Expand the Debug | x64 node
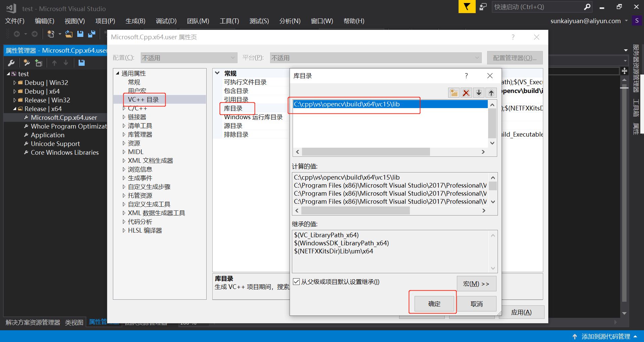The height and width of the screenshot is (342, 644). (x=14, y=91)
